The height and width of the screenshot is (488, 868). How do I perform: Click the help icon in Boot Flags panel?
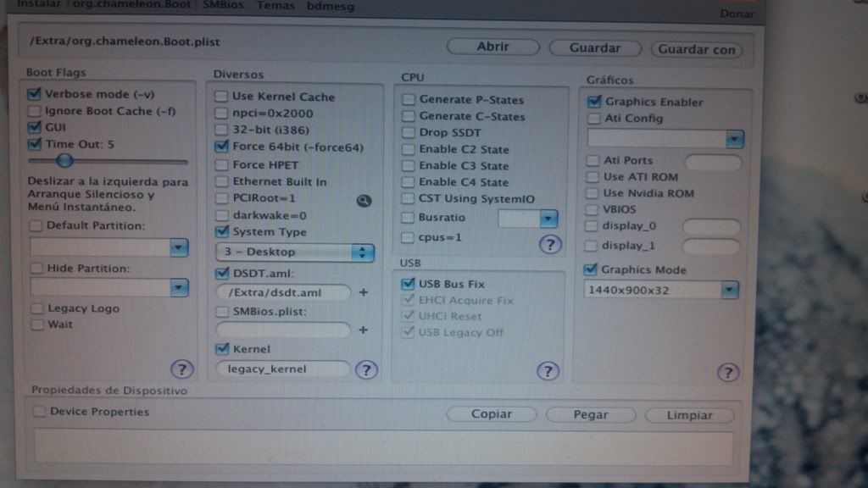[x=183, y=369]
